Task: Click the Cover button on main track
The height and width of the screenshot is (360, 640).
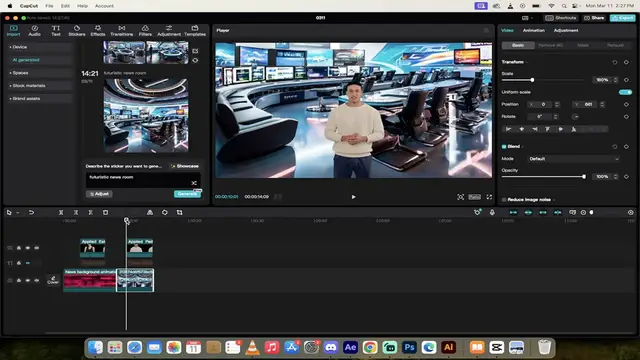Action: tap(53, 280)
